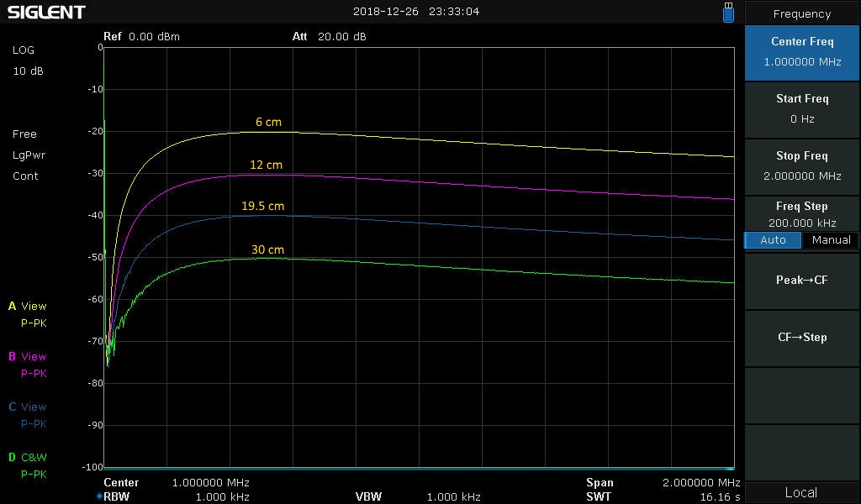Screen dimensions: 861x504
Task: Click the RBW 1.000 kHz readout
Action: pyautogui.click(x=177, y=496)
